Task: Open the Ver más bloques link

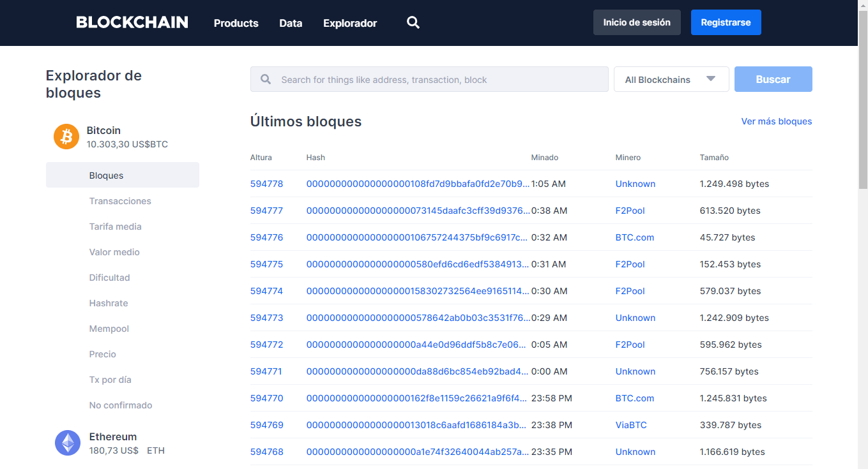Action: click(777, 121)
